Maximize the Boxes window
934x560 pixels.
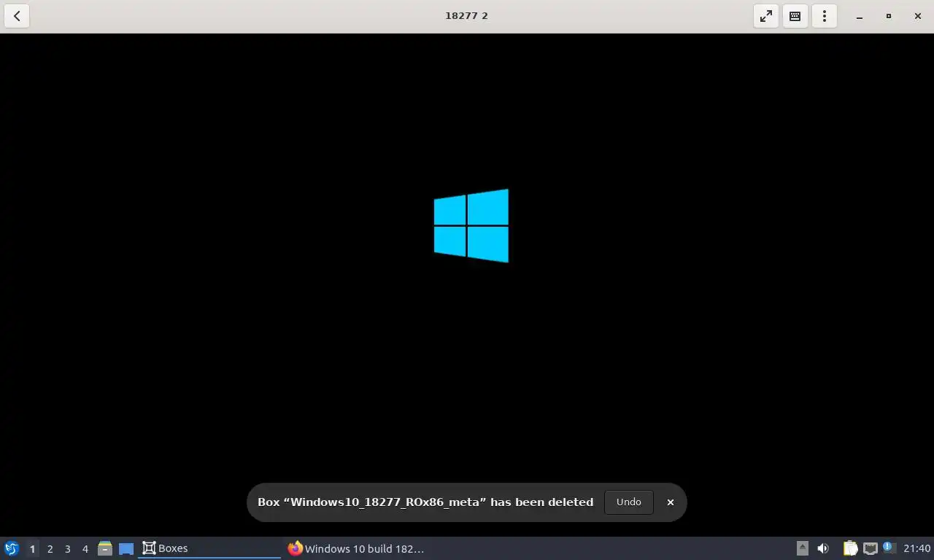click(x=889, y=16)
